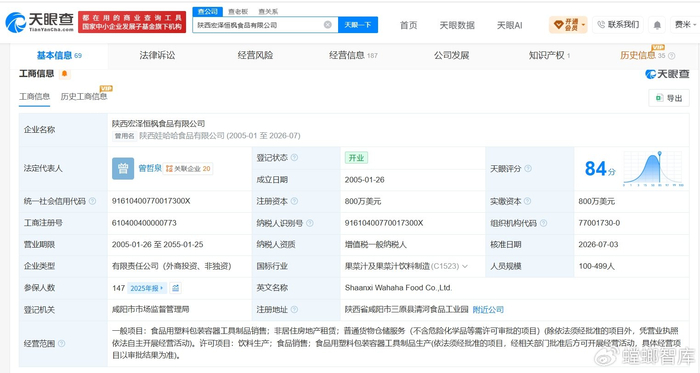Click the Tianyancha logo
This screenshot has height=373, width=700.
[x=39, y=22]
